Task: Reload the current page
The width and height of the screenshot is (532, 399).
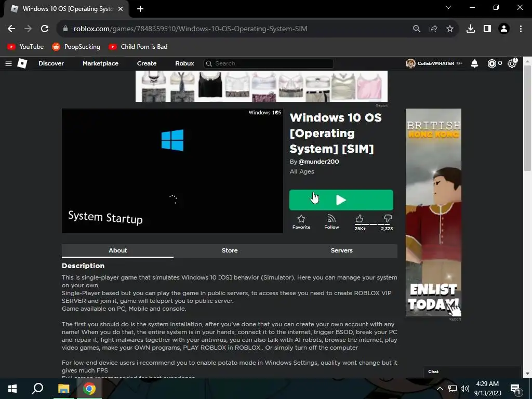Action: tap(45, 29)
